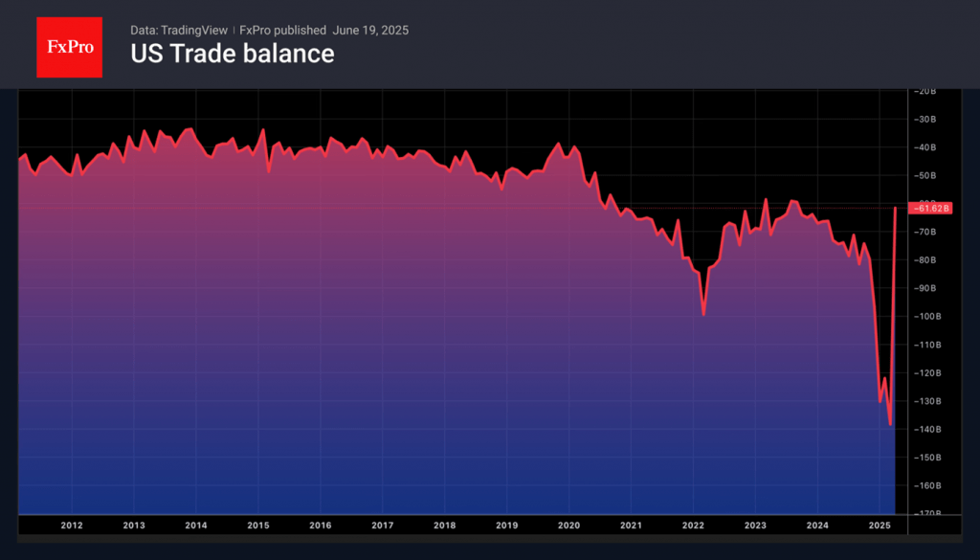Click the line's final point at chart's right end
Viewport: 980px width, 560px height.
coord(896,208)
